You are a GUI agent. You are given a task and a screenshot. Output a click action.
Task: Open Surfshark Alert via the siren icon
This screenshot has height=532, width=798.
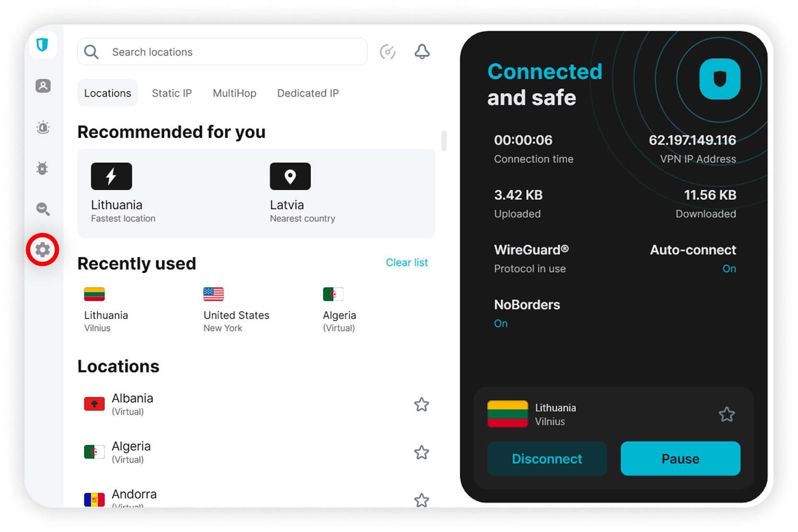[43, 127]
